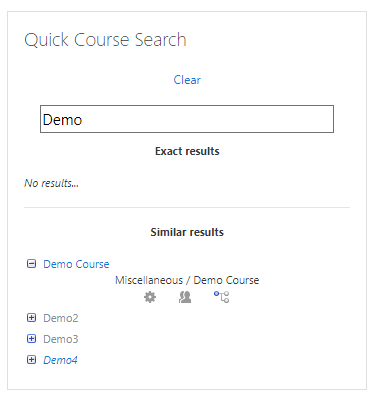Click the No results... message
Viewport: 376px width, 395px height.
(x=51, y=183)
